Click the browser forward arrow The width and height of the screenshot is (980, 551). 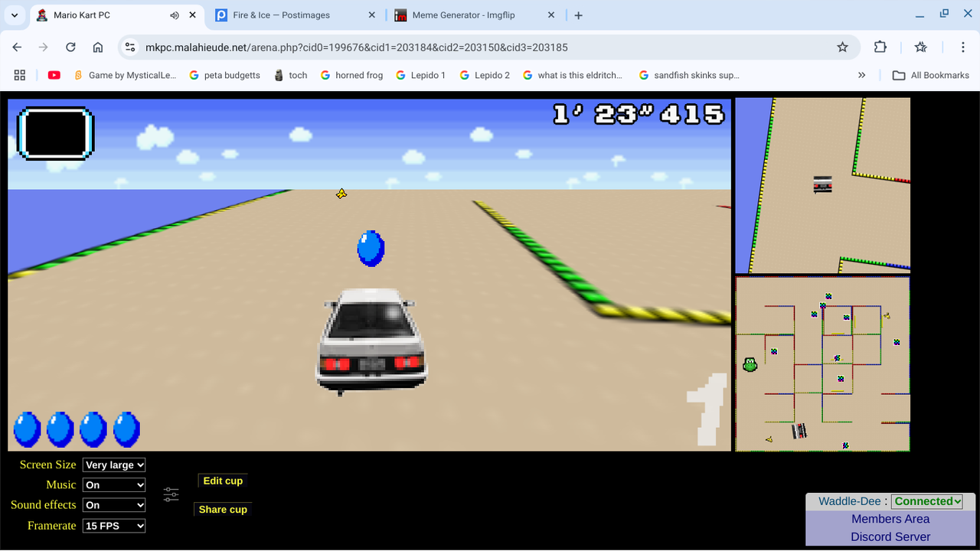(x=44, y=47)
